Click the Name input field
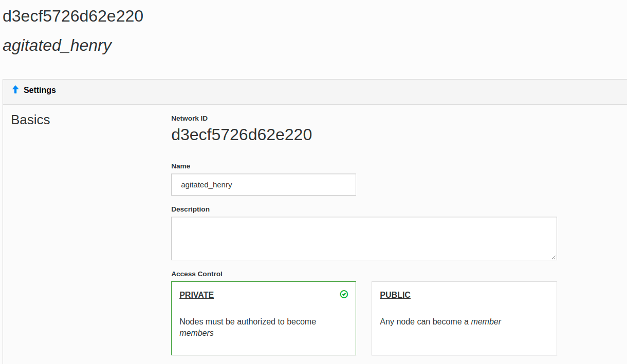627x364 pixels. pyautogui.click(x=263, y=185)
